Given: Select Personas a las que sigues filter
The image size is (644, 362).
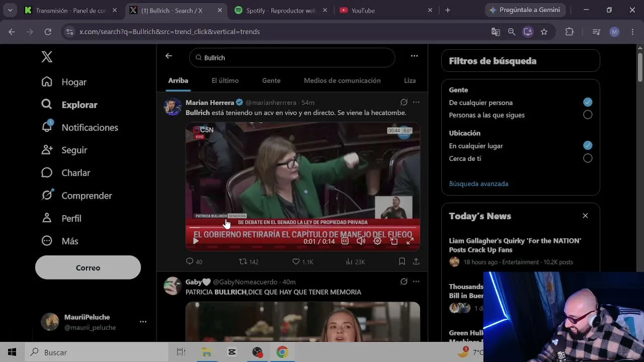Looking at the screenshot, I should pos(588,115).
